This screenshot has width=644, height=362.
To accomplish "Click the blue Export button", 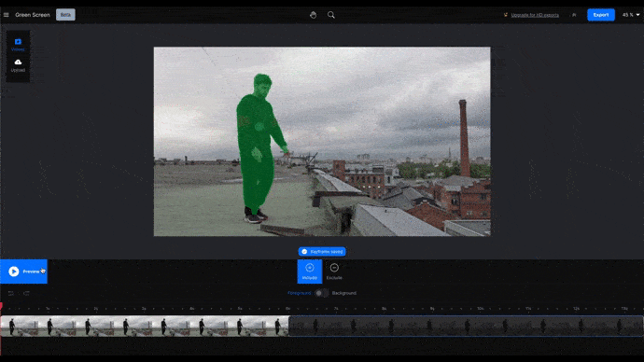I will coord(601,15).
